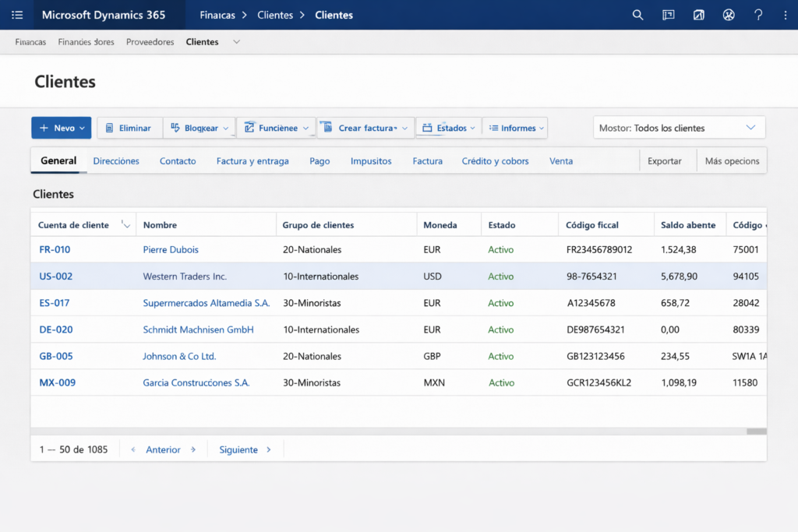Open Johnson & Co Ltd. link
The image size is (798, 532).
tap(179, 356)
